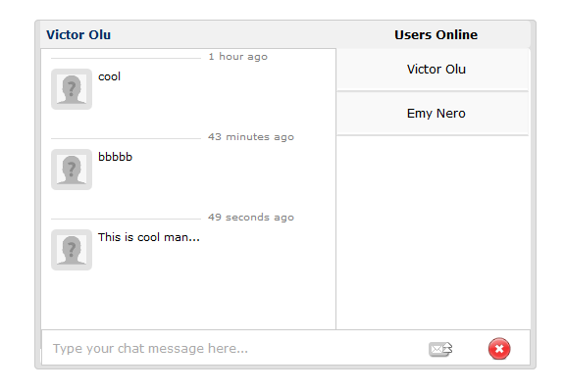Click the "1 hour ago" timestamp
This screenshot has width=564, height=392.
[237, 57]
